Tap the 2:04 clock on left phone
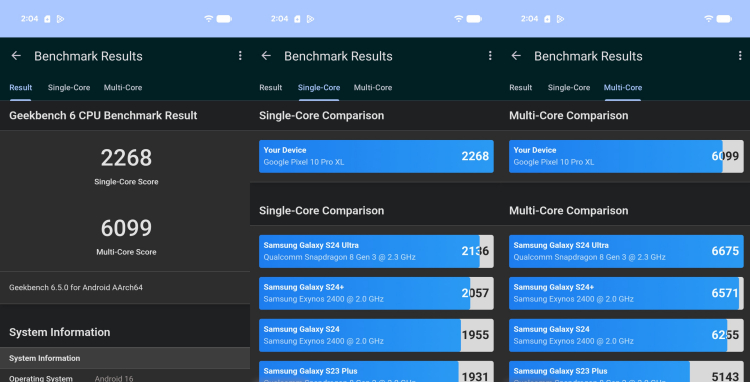The image size is (750, 382). (29, 19)
